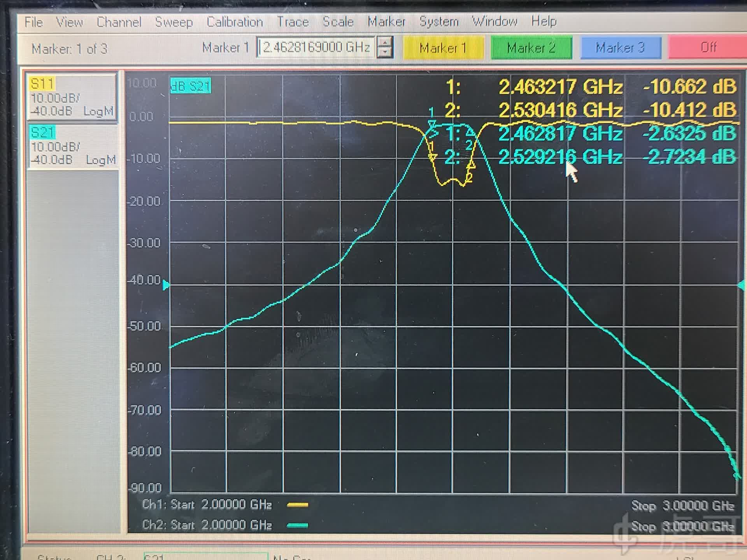Viewport: 747px width, 560px height.
Task: Open the Scale menu
Action: click(x=338, y=22)
